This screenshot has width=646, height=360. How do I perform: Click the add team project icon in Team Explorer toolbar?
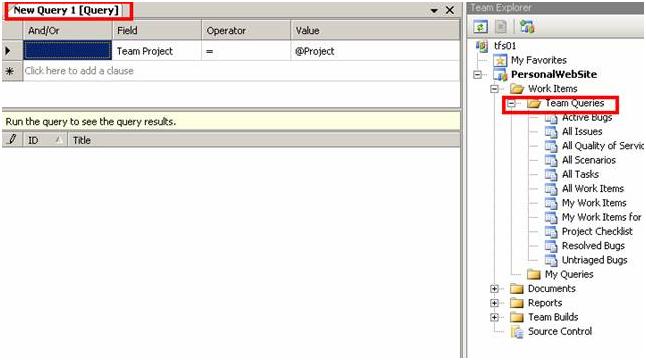527,27
